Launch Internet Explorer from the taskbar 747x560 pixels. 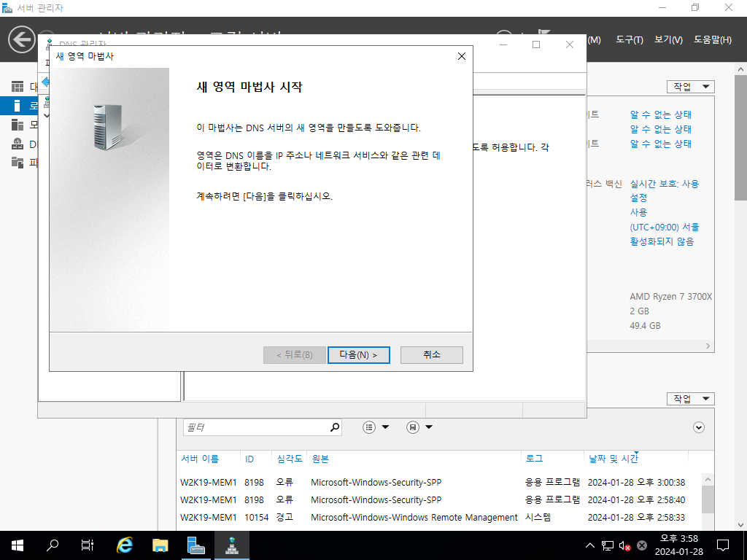(x=124, y=545)
